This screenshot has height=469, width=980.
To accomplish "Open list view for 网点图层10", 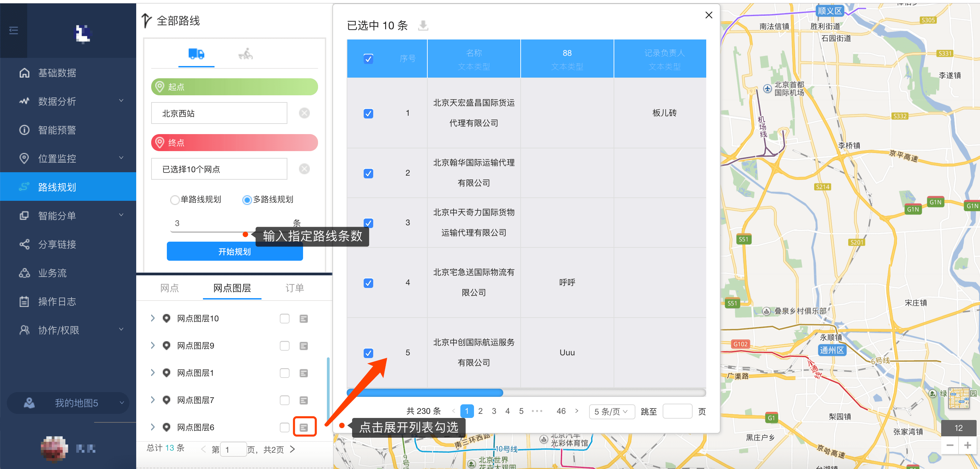I will coord(304,318).
